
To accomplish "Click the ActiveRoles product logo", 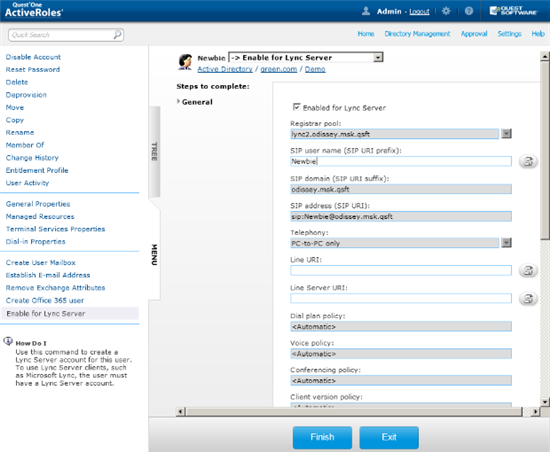I will point(34,10).
